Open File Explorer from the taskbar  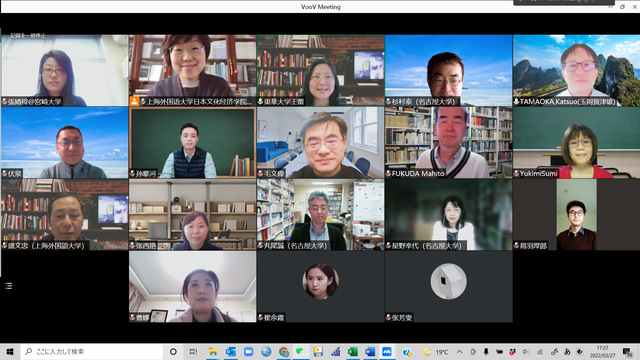pos(213,351)
